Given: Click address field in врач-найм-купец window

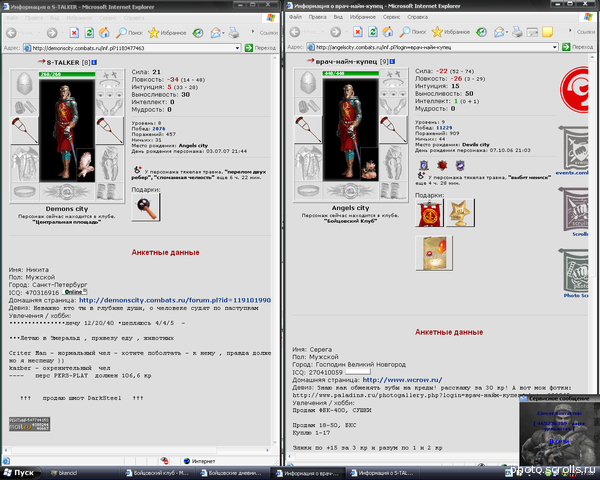Looking at the screenshot, I should pos(432,47).
